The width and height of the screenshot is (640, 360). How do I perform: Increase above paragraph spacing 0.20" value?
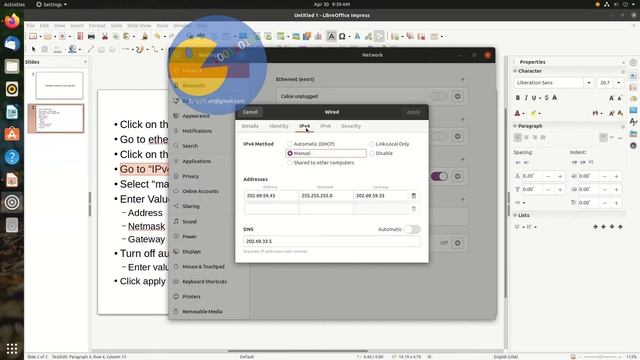coord(560,176)
